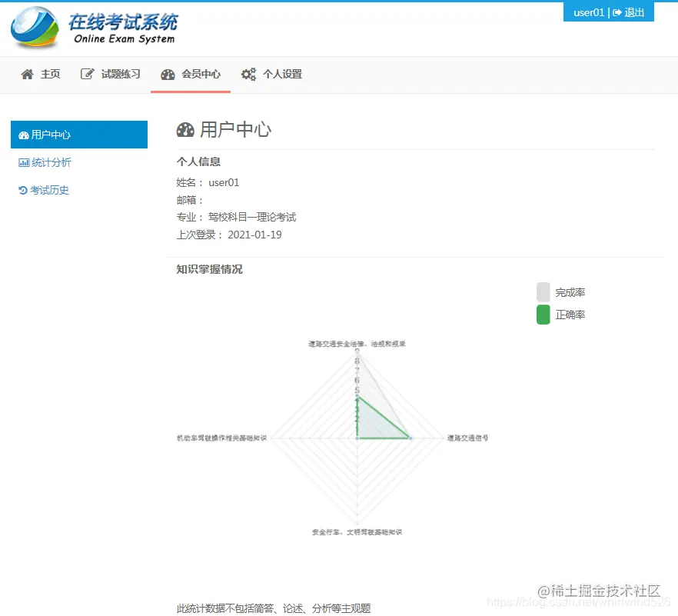Click the green triangle area in radar chart
The height and width of the screenshot is (616, 678).
pos(374,425)
